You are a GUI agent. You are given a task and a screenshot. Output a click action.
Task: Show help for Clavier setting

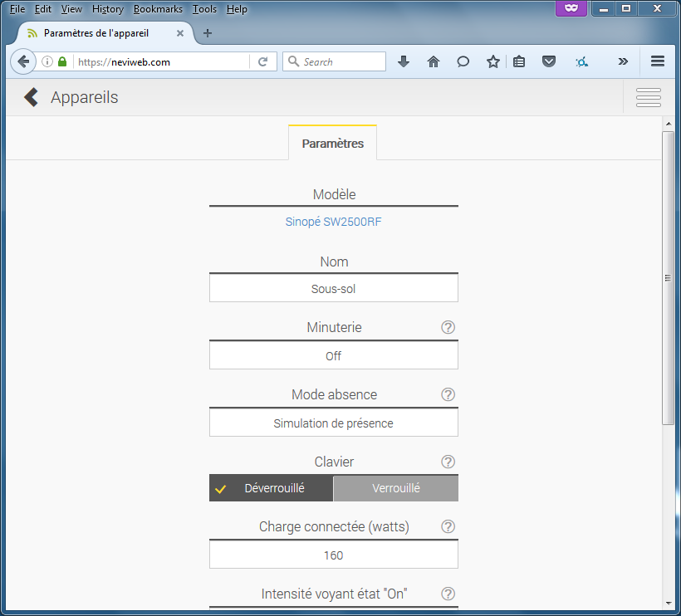[x=448, y=462]
